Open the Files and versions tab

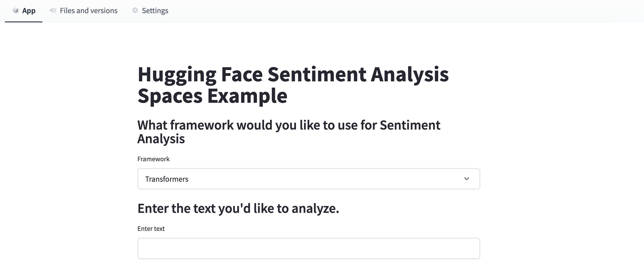pos(88,10)
